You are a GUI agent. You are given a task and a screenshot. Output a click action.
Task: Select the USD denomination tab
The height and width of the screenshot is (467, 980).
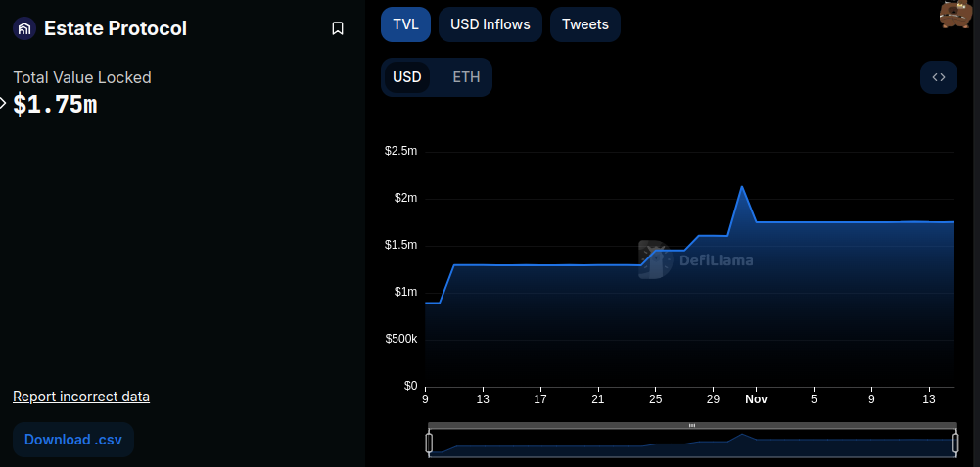[406, 77]
